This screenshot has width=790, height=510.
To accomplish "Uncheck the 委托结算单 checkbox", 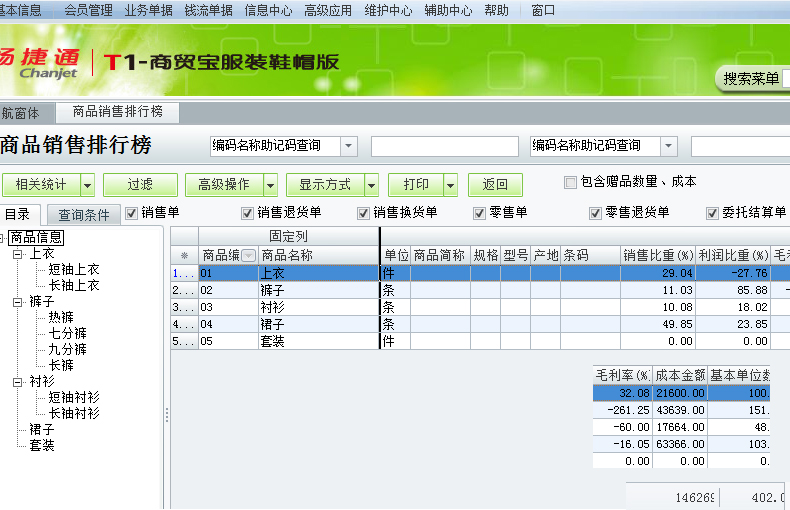I will pos(712,213).
